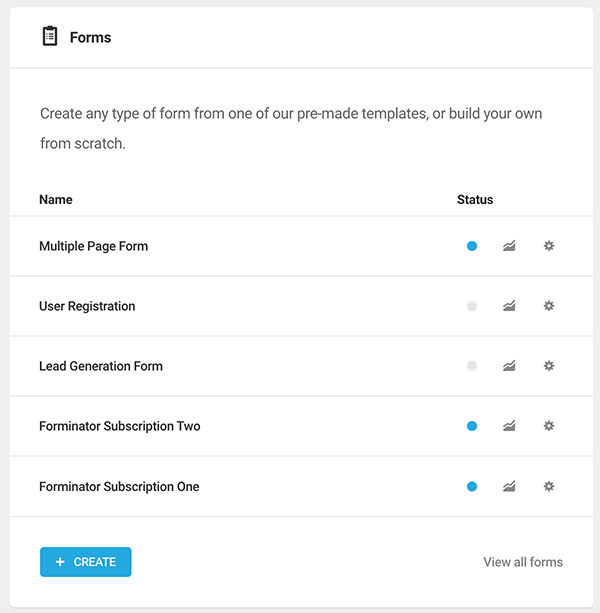Select the Forminator Subscription One name
Screen dimensions: 600x613
pyautogui.click(x=119, y=487)
